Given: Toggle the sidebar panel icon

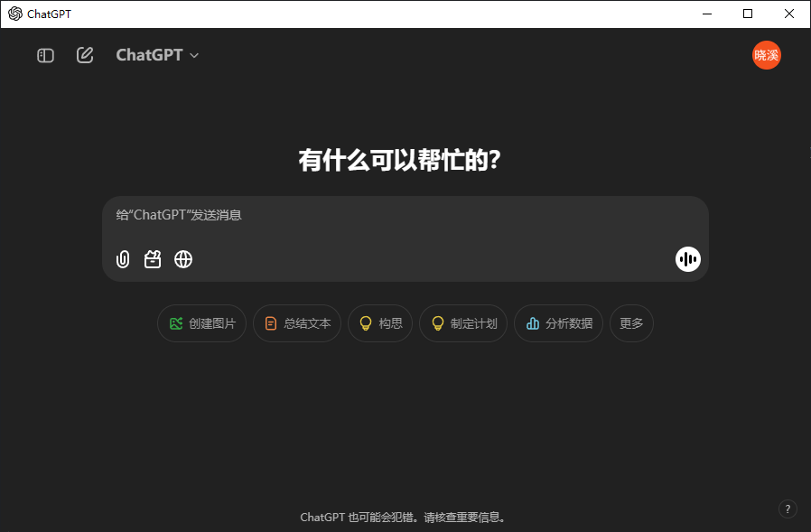Looking at the screenshot, I should point(45,55).
